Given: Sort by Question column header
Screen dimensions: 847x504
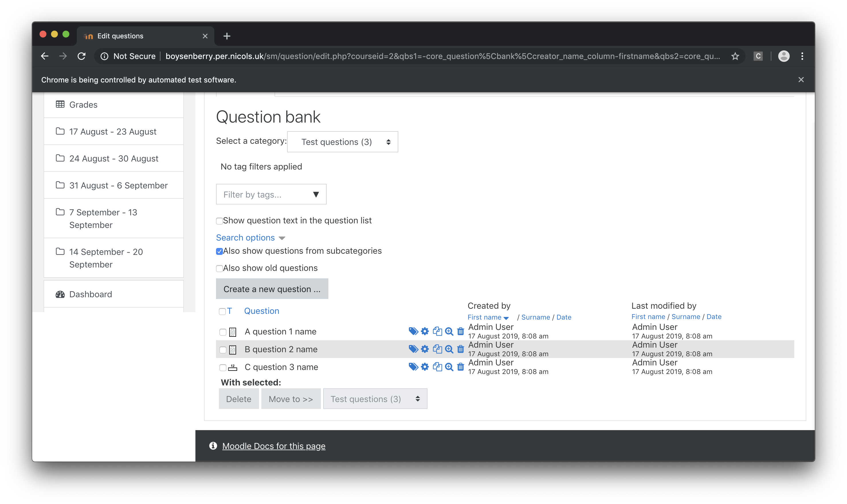Looking at the screenshot, I should point(262,311).
